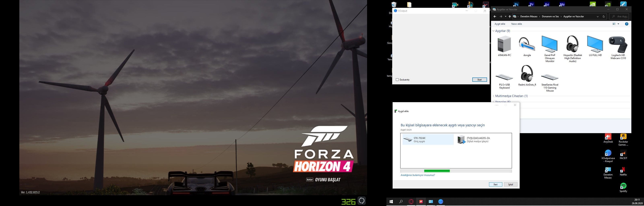
Task: Go back in Aygıtlar ve Yazıcılar
Action: [495, 16]
